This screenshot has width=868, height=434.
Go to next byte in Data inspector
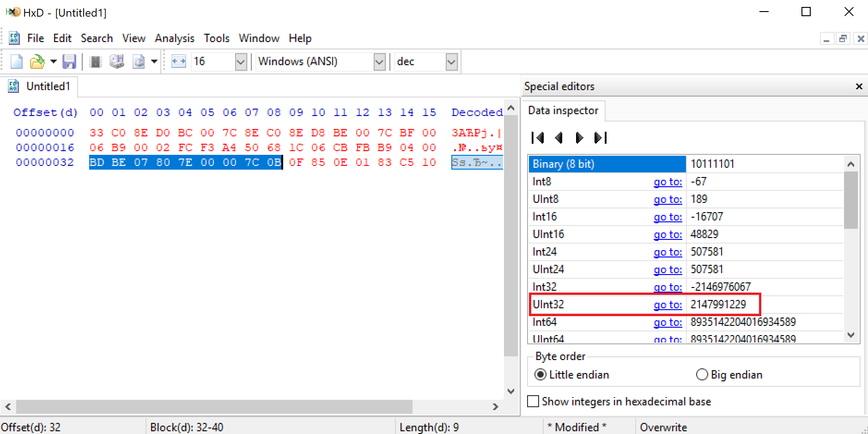(x=579, y=138)
